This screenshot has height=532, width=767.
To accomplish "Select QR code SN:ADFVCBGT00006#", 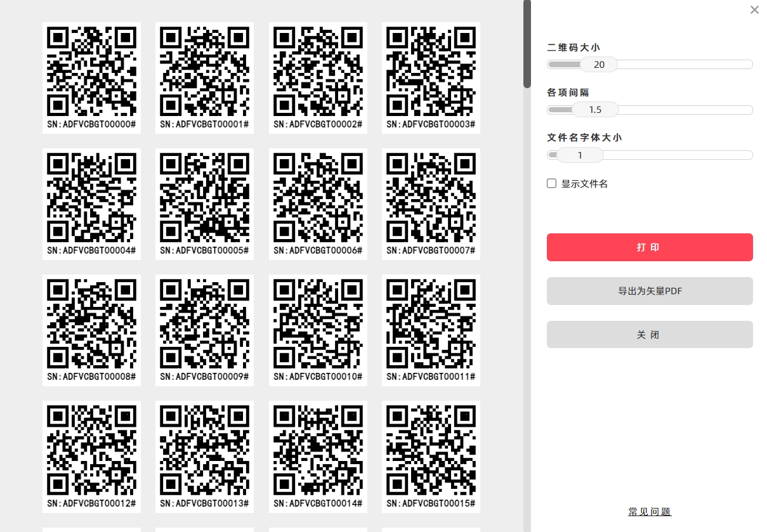I will click(x=318, y=204).
